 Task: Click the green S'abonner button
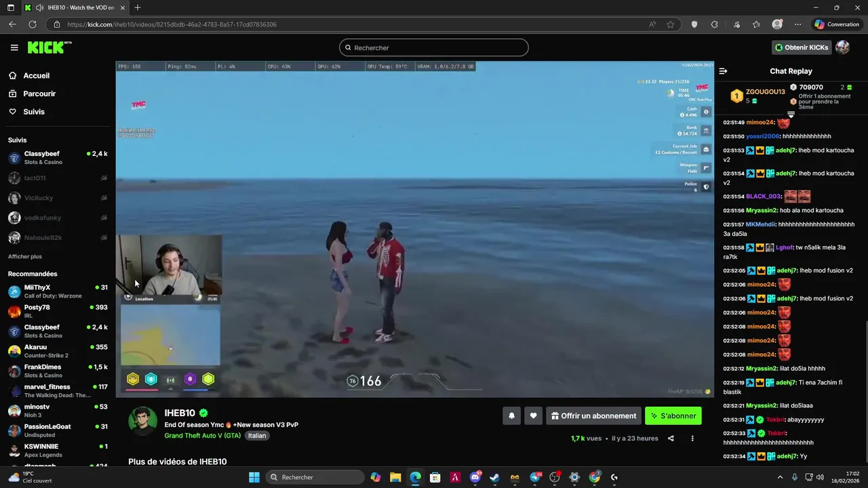pyautogui.click(x=673, y=416)
